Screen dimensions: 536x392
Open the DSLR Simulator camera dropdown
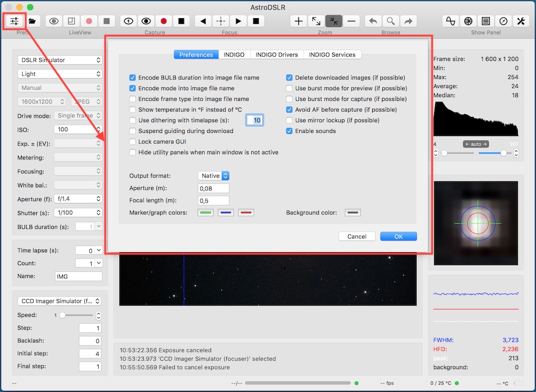pyautogui.click(x=60, y=60)
